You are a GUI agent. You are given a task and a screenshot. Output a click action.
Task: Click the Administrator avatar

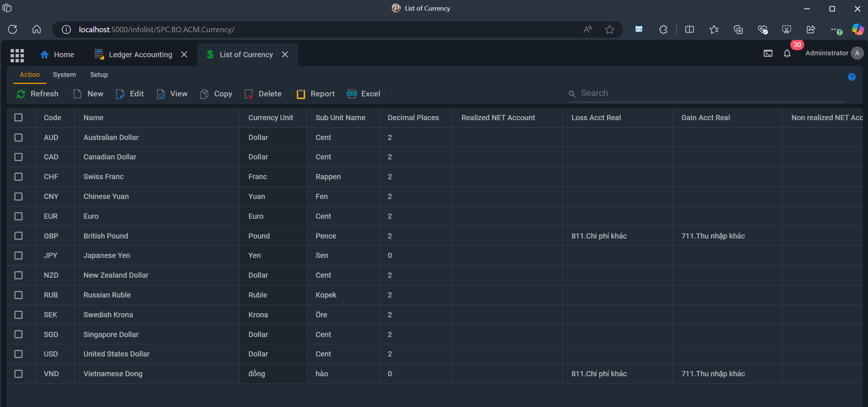click(x=857, y=53)
